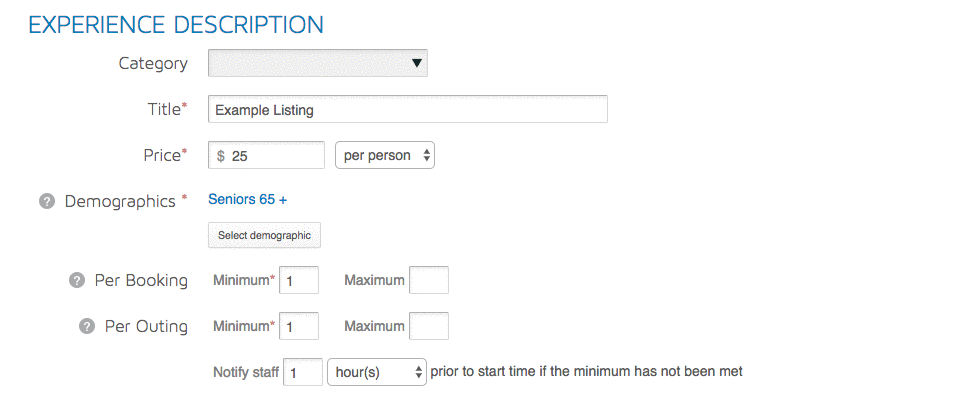Click the Per Outing help icon

tap(87, 326)
